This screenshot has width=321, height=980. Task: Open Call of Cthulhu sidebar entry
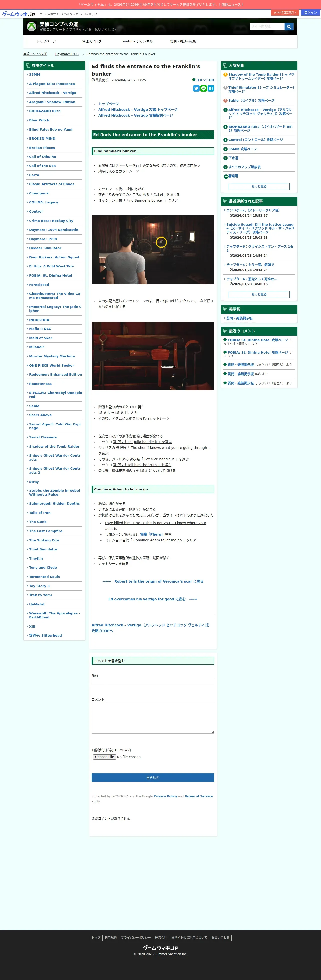point(43,157)
